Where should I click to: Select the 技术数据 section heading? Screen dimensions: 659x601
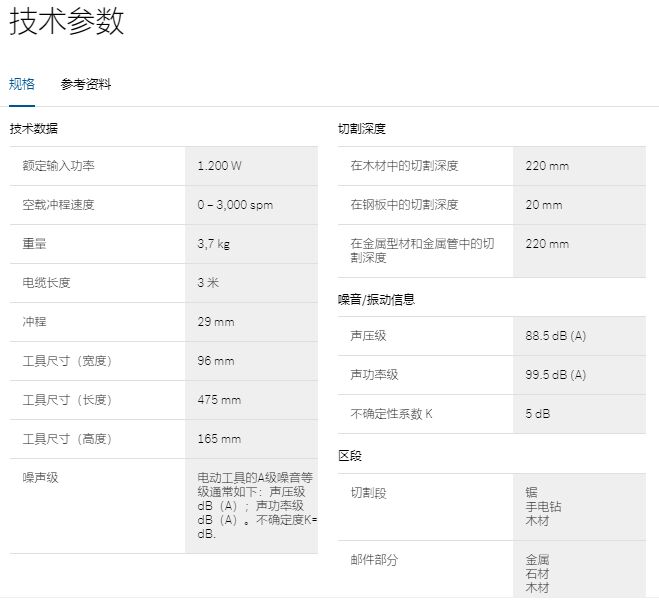(34, 129)
